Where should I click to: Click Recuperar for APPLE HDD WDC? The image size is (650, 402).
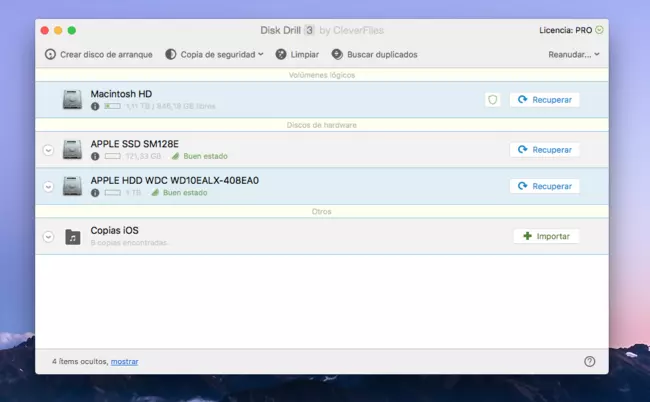(544, 186)
